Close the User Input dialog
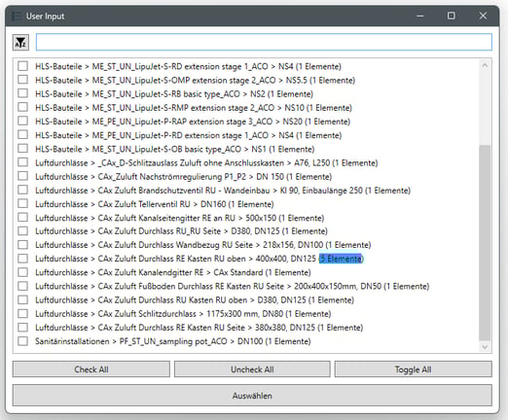508x420 pixels. click(x=483, y=16)
